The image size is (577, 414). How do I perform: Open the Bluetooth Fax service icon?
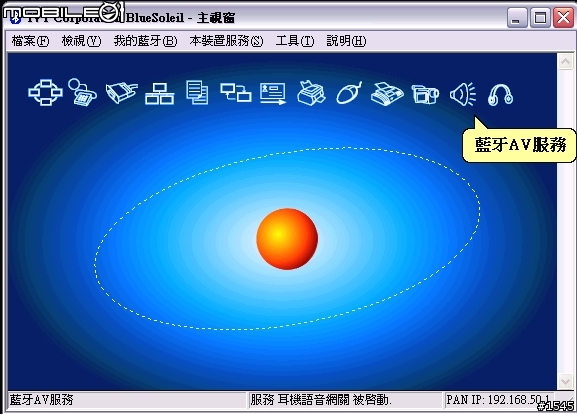pos(387,94)
